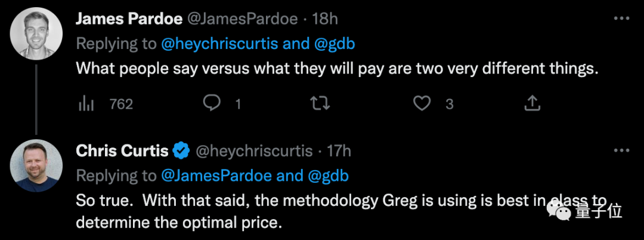
Task: Open more options on James Pardoe's tweet
Action: [621, 19]
